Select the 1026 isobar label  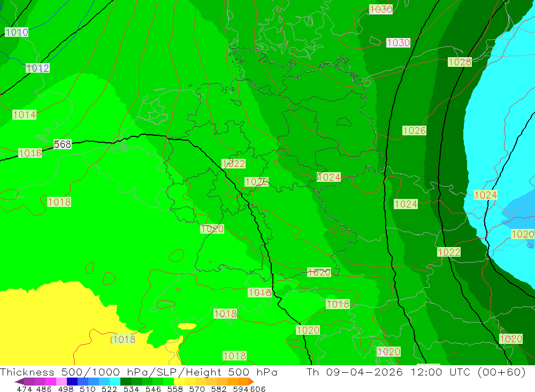click(414, 130)
